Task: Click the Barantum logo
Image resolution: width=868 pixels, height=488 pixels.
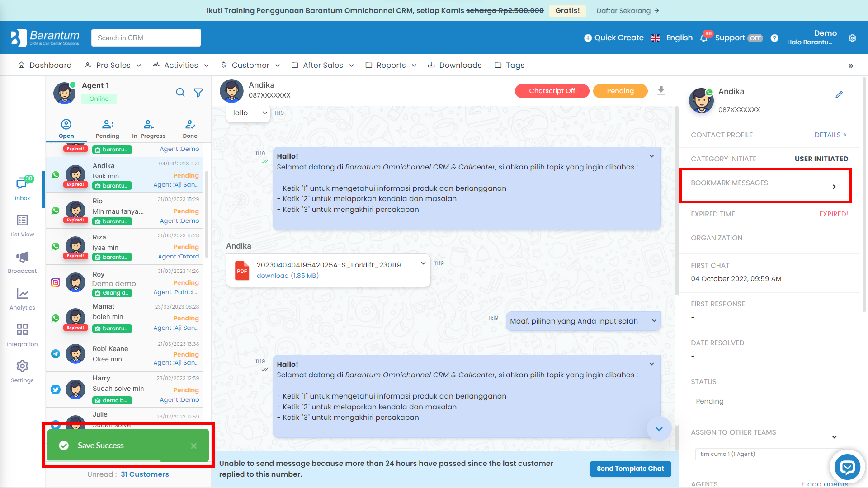Action: coord(45,38)
